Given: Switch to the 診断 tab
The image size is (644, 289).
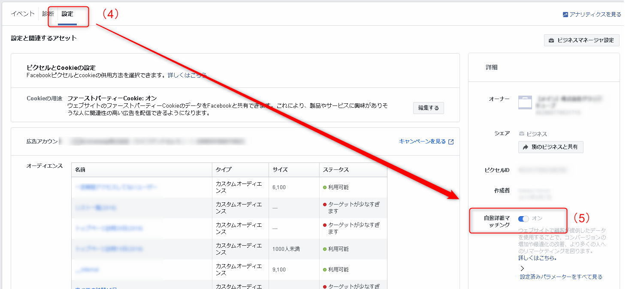Looking at the screenshot, I should (x=48, y=14).
